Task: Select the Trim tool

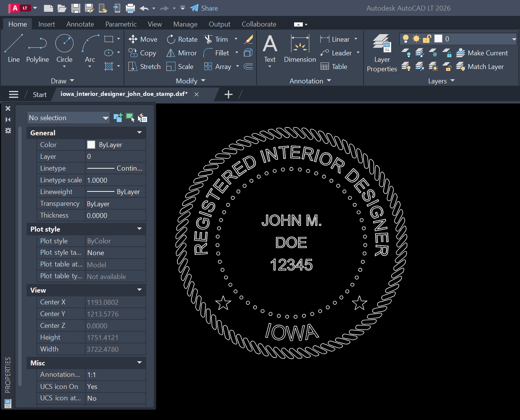Action: tap(216, 39)
